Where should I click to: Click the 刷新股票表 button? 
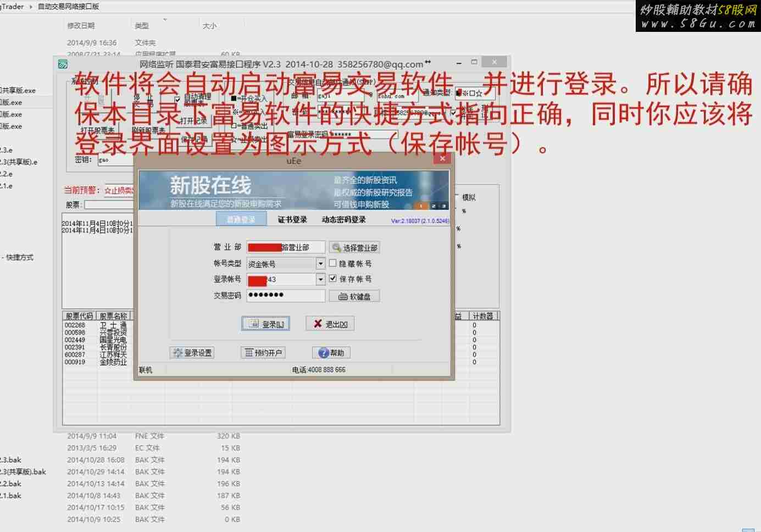tap(148, 130)
